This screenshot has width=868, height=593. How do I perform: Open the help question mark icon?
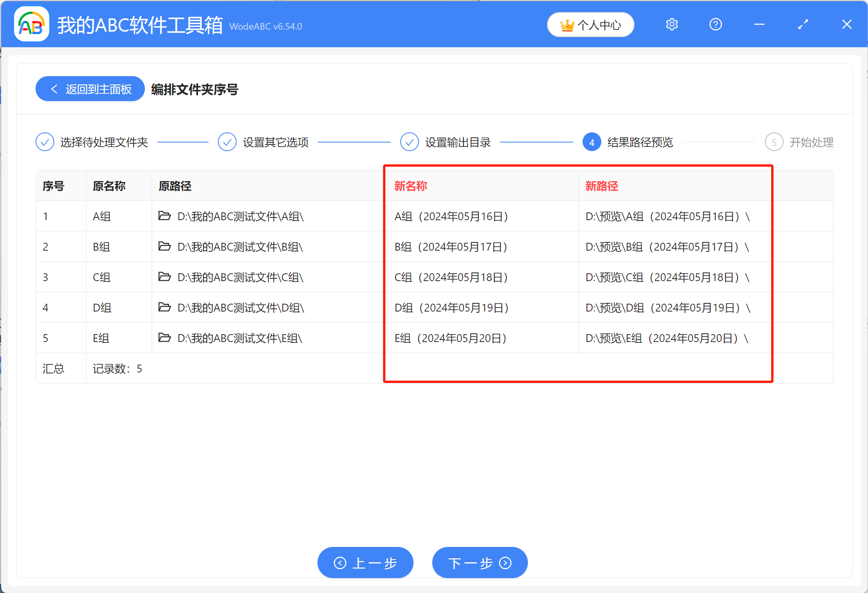[x=715, y=24]
